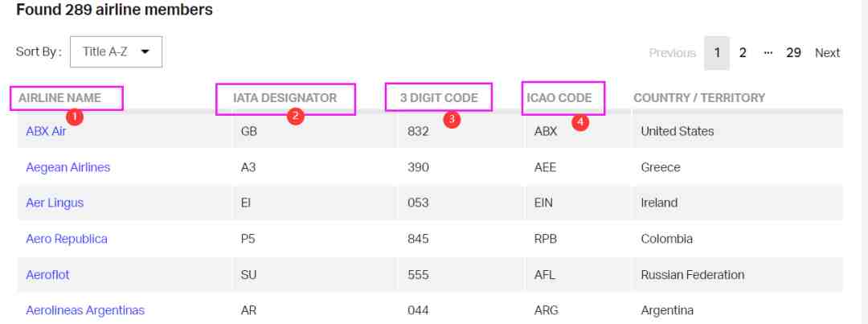Viewport: 868px width, 324px height.
Task: Click red annotation marker number 3
Action: [x=452, y=120]
